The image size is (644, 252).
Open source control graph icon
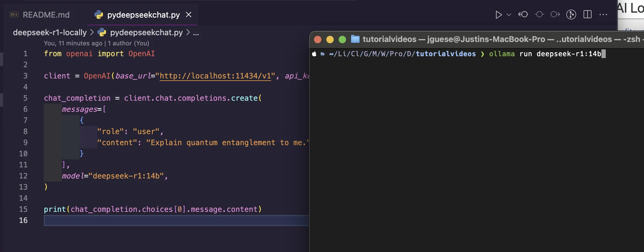coord(571,15)
